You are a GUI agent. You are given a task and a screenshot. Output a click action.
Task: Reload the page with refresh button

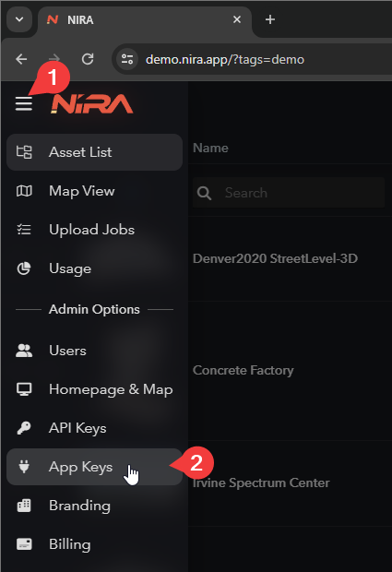[88, 59]
